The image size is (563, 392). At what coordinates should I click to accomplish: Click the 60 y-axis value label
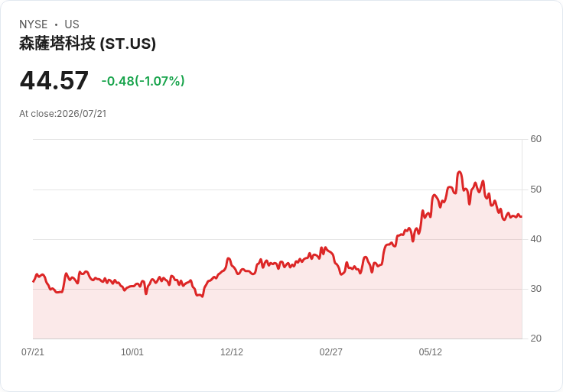pos(535,139)
